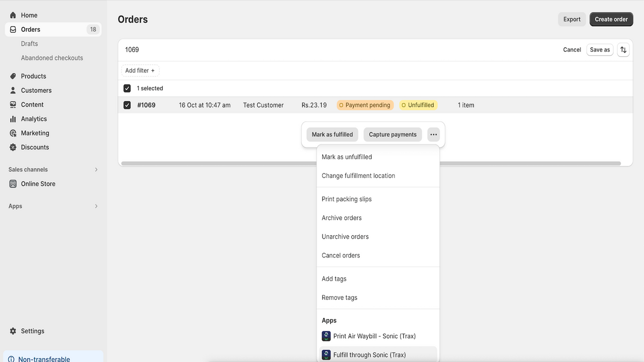This screenshot has width=644, height=362.
Task: Click Capture payments button
Action: (x=393, y=135)
